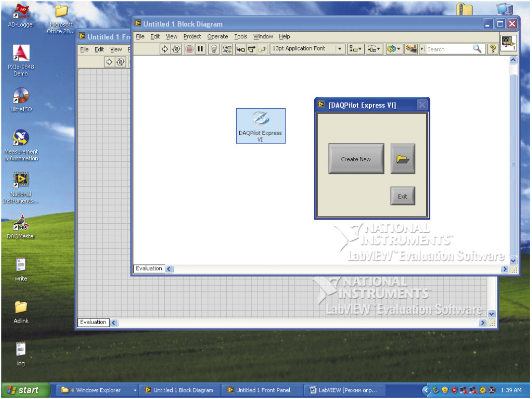Open the Operate menu
Viewport: 532px width, 399px height.
click(217, 37)
